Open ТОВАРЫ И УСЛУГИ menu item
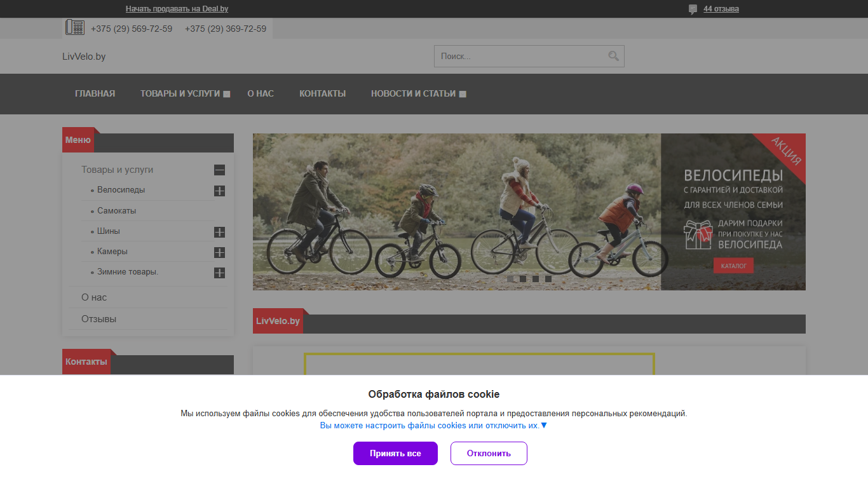The width and height of the screenshot is (868, 488). click(x=180, y=93)
